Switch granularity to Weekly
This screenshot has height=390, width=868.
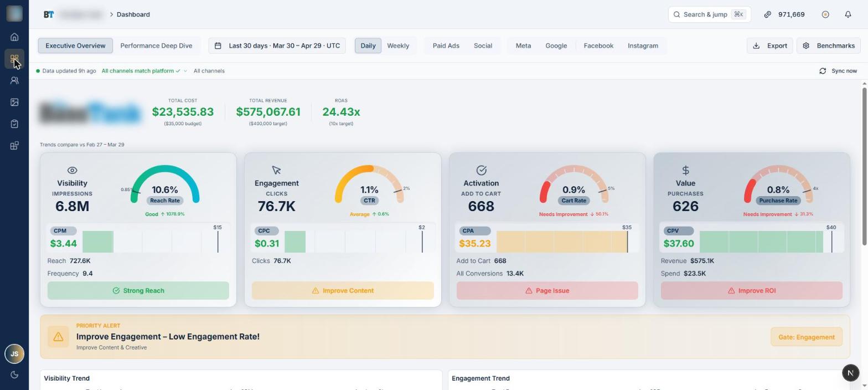tap(398, 45)
